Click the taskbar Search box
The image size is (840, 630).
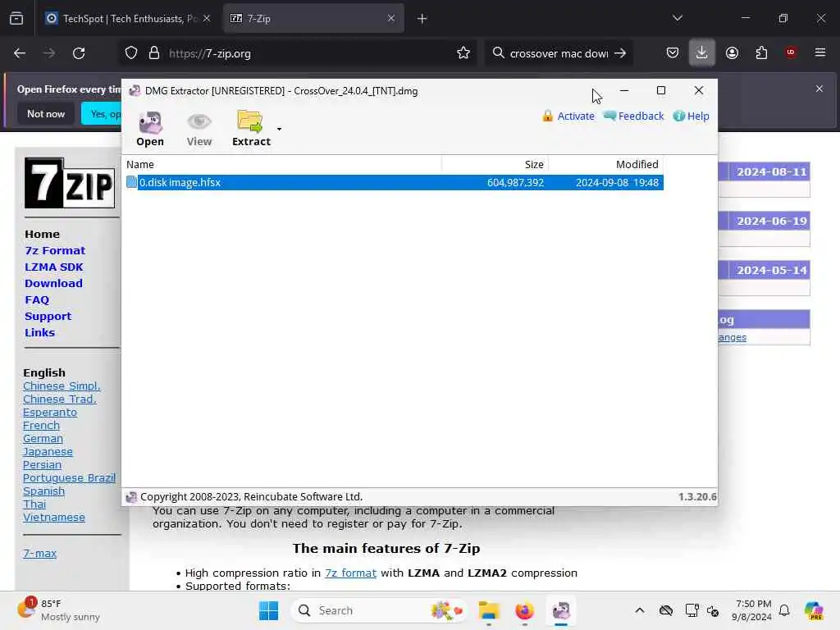(x=378, y=610)
